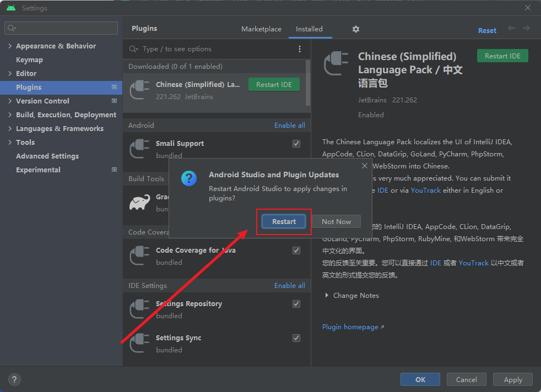Viewport: 541px width, 392px height.
Task: Open the YouTrack link in English description
Action: click(426, 190)
